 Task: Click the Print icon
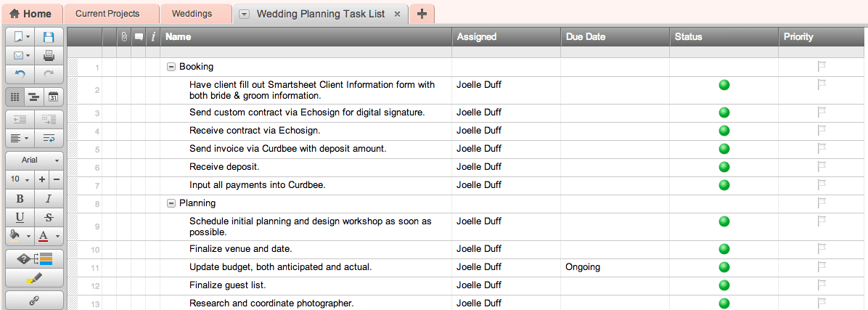coord(49,56)
